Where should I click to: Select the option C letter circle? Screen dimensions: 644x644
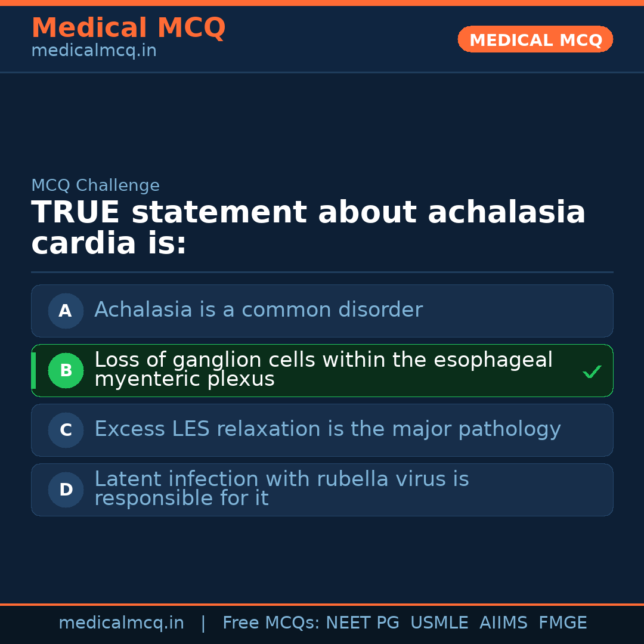(x=66, y=430)
